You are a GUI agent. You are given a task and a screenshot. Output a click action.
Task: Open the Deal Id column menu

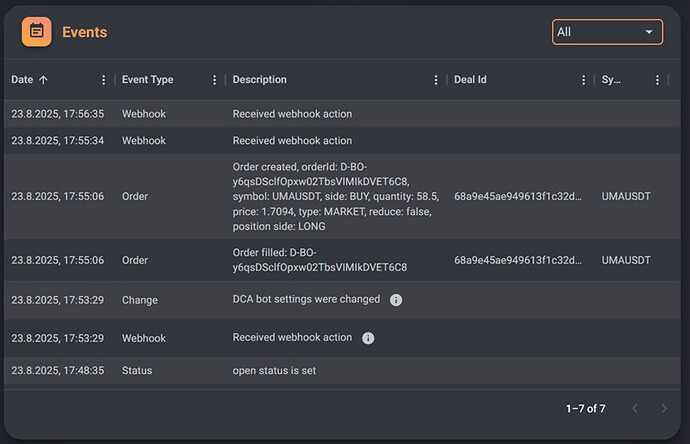583,80
